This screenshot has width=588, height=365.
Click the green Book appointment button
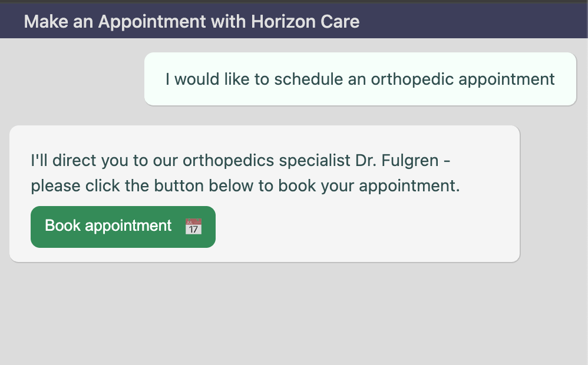123,227
